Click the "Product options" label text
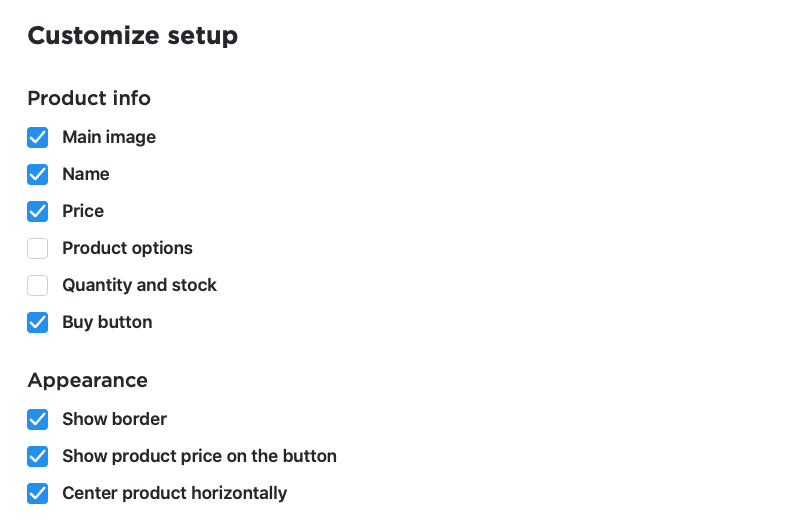Image resolution: width=804 pixels, height=530 pixels. click(127, 248)
